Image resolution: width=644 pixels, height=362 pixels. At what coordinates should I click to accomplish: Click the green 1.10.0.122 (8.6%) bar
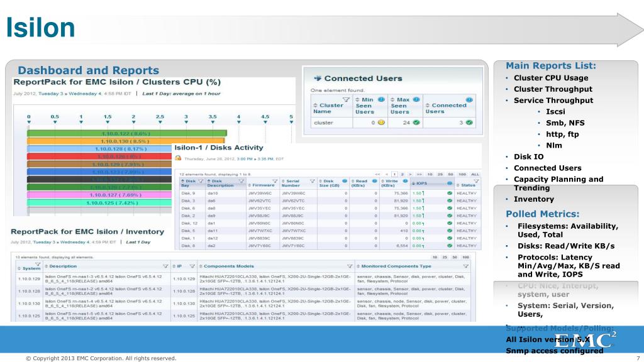pos(127,133)
